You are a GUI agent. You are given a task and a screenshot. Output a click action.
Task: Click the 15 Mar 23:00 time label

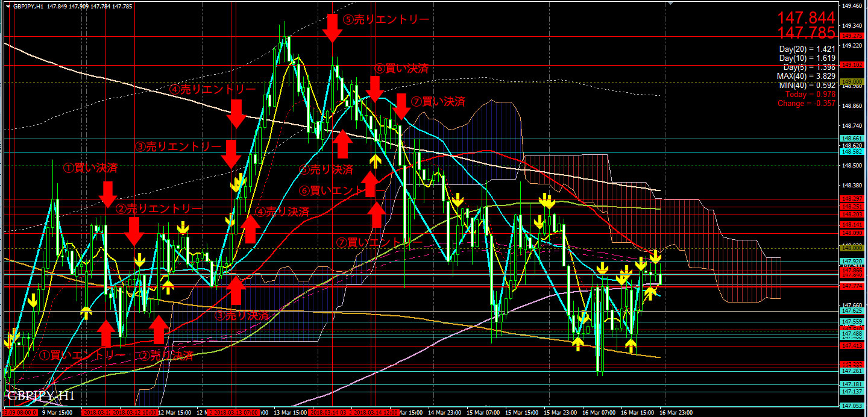(561, 413)
